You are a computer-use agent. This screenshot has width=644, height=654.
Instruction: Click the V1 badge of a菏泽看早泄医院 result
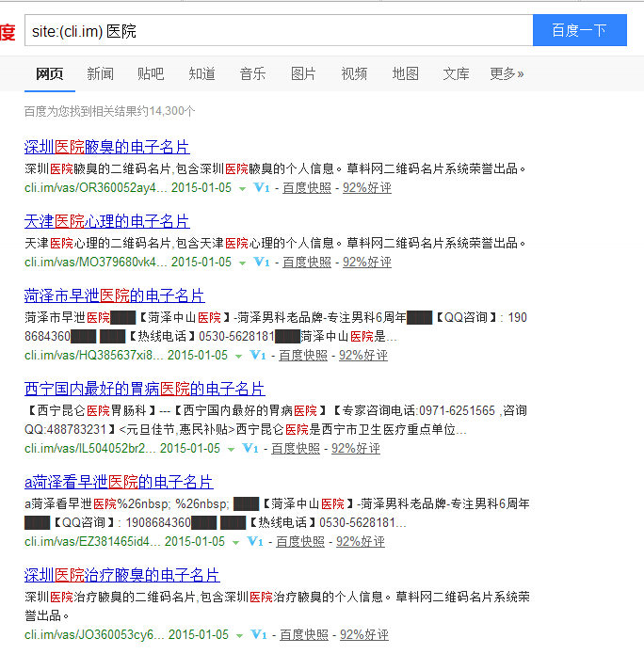255,541
